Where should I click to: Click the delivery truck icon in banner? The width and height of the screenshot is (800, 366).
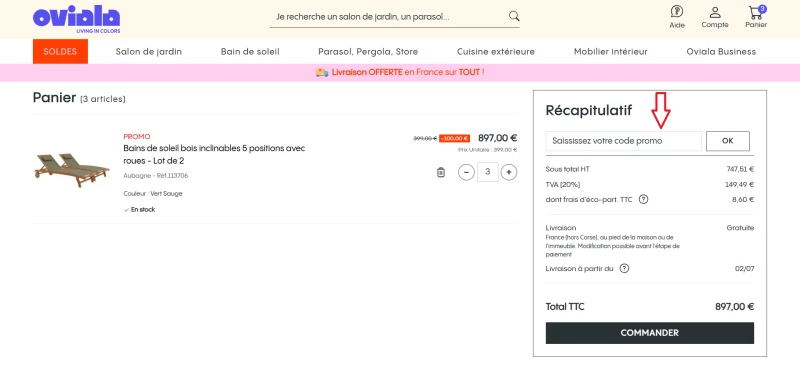coord(322,72)
